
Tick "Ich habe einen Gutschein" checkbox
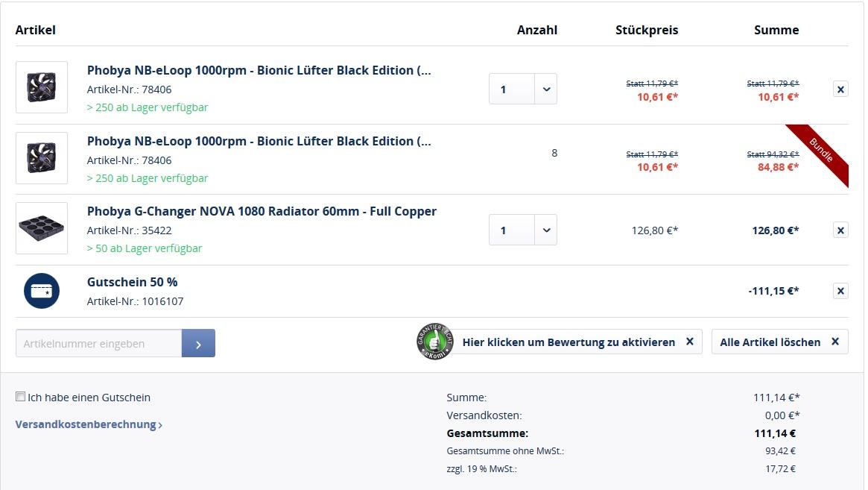21,397
